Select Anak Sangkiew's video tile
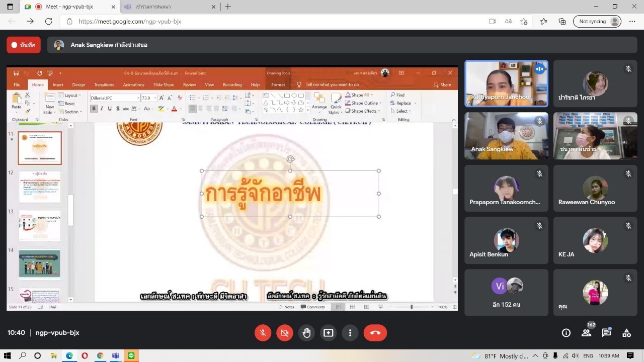The height and width of the screenshot is (362, 644). pyautogui.click(x=506, y=136)
